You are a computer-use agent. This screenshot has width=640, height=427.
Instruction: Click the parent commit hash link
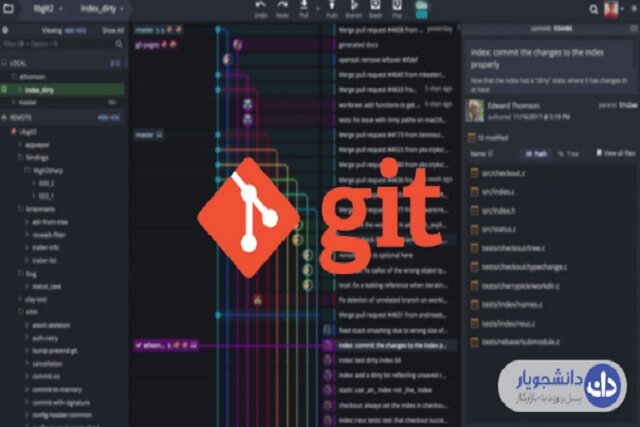628,105
